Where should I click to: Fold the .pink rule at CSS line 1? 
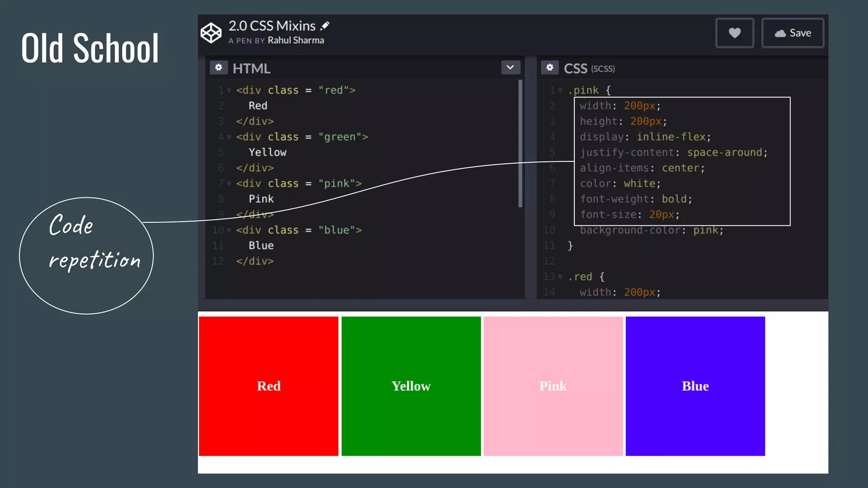click(x=560, y=91)
